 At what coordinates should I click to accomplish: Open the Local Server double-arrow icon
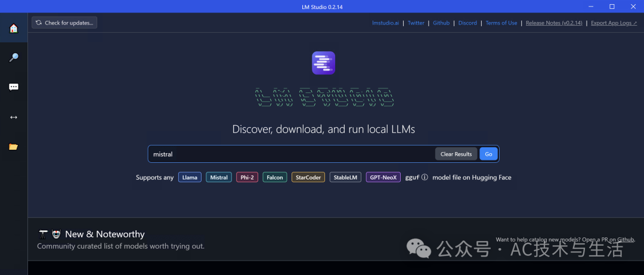(x=14, y=117)
